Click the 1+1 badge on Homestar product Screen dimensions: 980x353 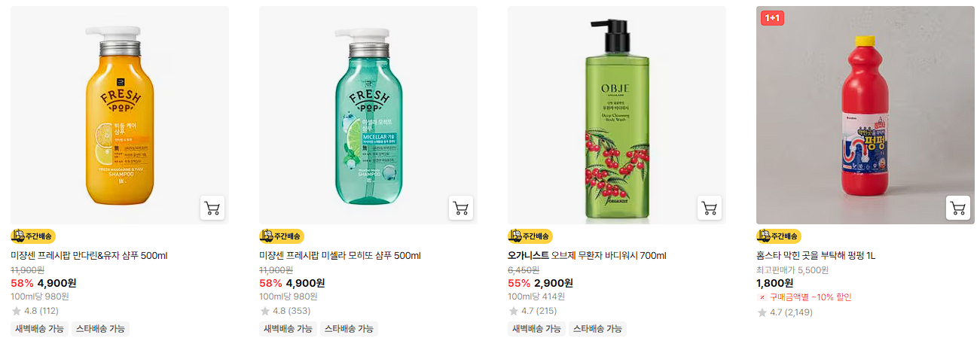point(772,17)
